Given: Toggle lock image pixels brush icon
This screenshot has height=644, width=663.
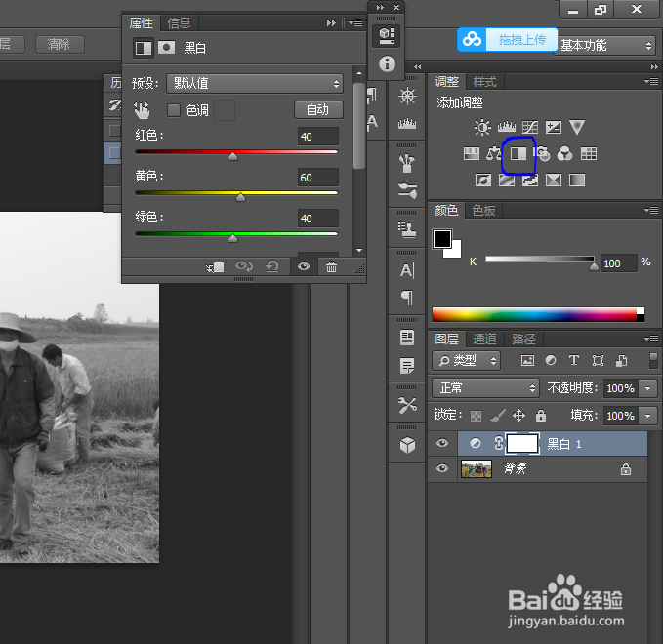Looking at the screenshot, I should coord(498,416).
